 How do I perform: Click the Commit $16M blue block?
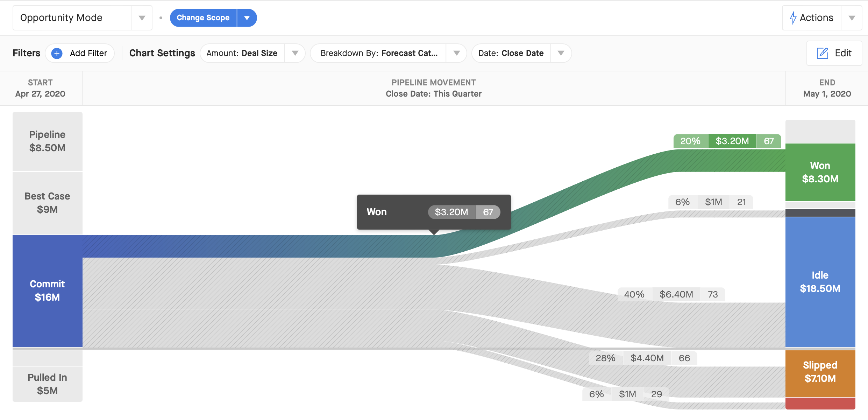48,291
